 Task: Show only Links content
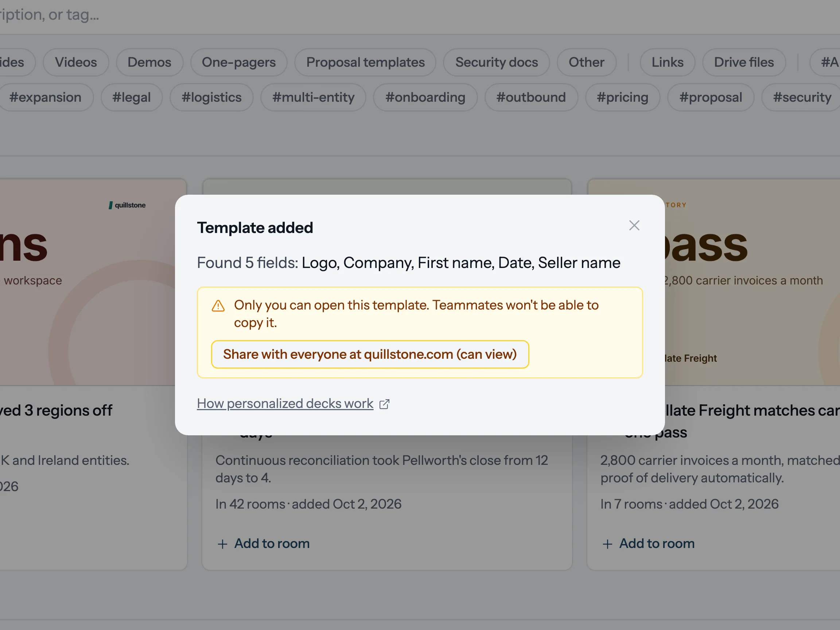[667, 62]
